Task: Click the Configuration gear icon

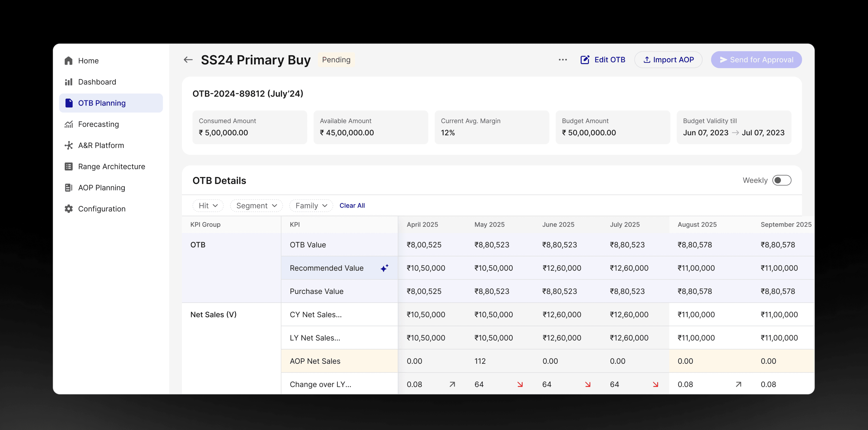Action: [x=69, y=209]
